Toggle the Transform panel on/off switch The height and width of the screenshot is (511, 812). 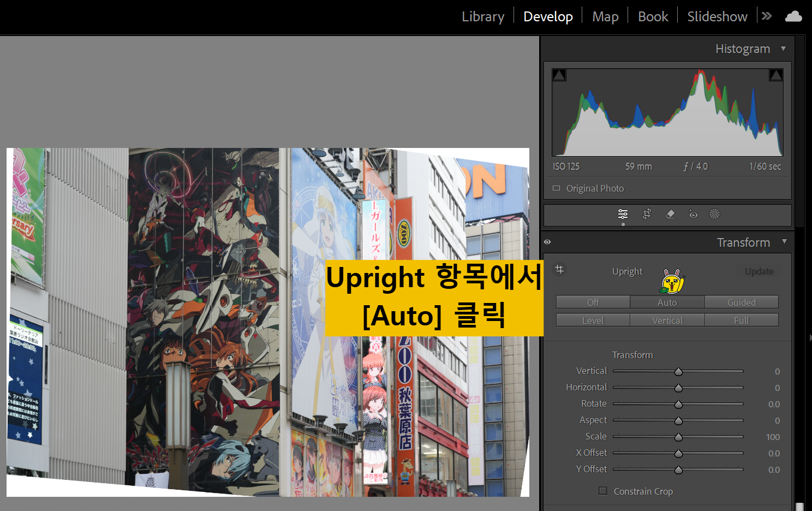547,242
